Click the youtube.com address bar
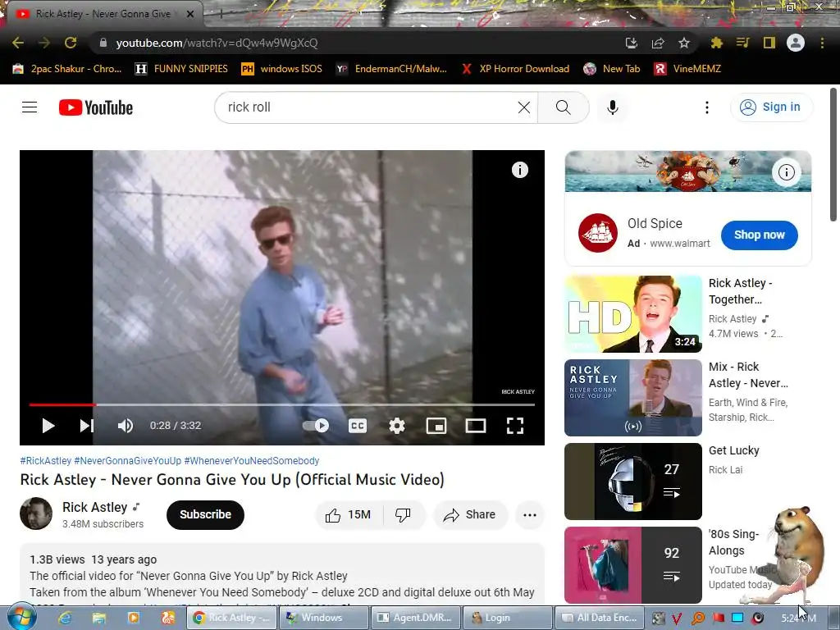 pos(354,43)
